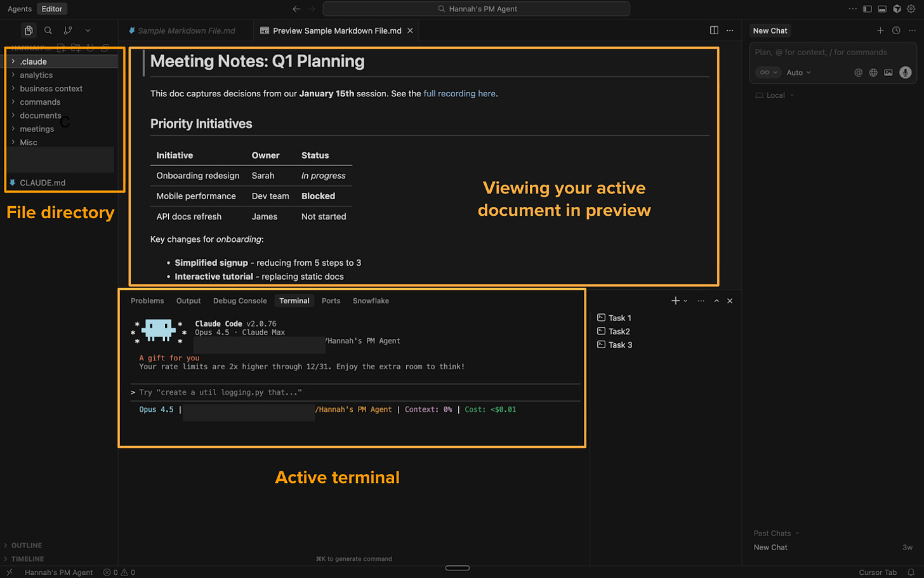
Task: Click the Hannah's PM Agent search bar
Action: (477, 9)
